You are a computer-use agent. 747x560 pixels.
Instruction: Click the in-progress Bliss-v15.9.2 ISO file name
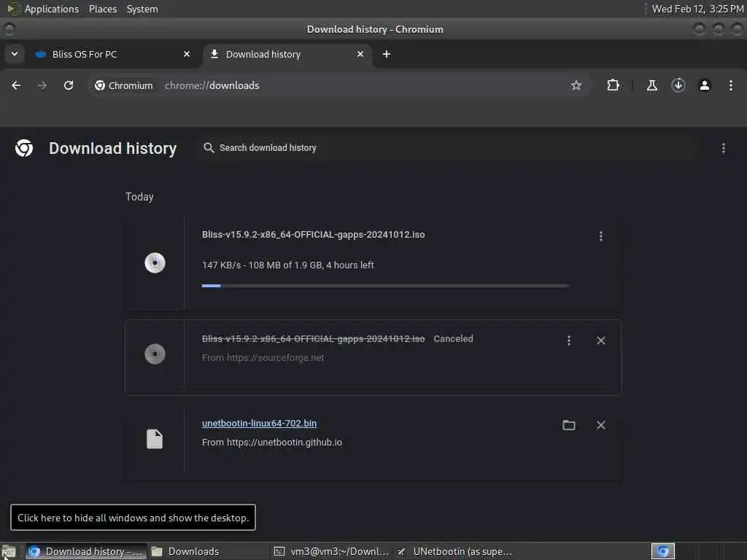click(313, 234)
